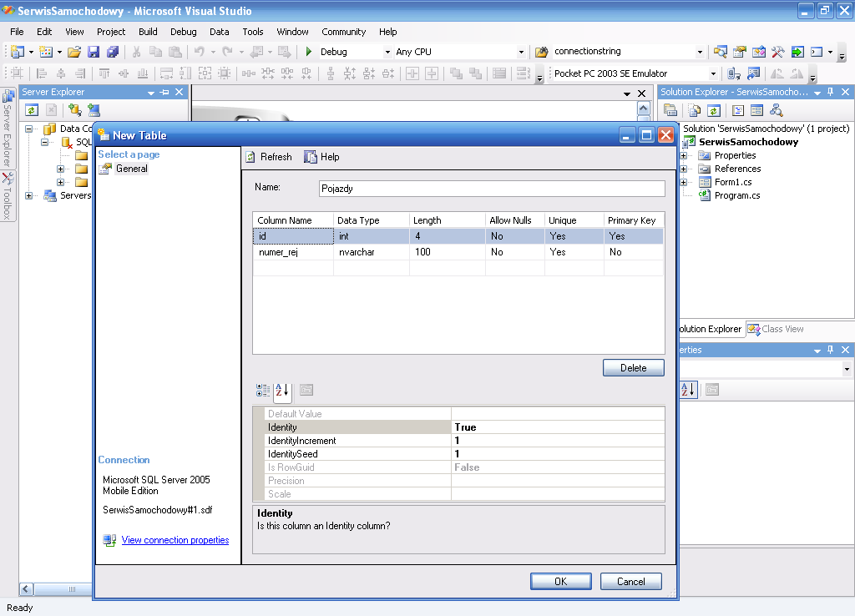Click View Code icon in Solution Explorer

click(738, 111)
